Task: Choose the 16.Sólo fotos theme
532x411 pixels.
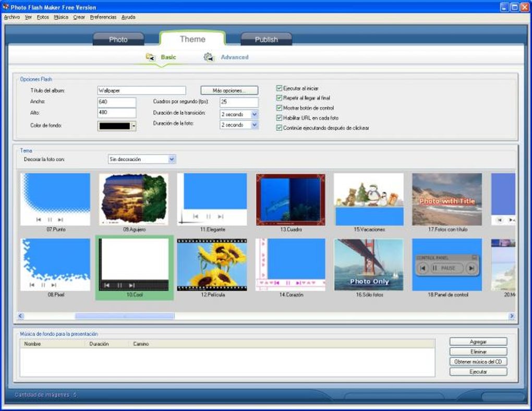Action: click(368, 263)
